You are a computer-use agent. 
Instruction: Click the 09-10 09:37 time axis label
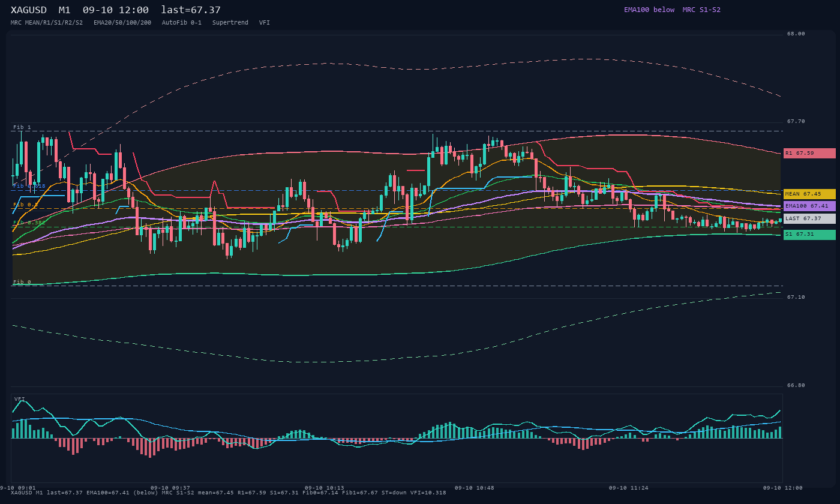click(170, 488)
